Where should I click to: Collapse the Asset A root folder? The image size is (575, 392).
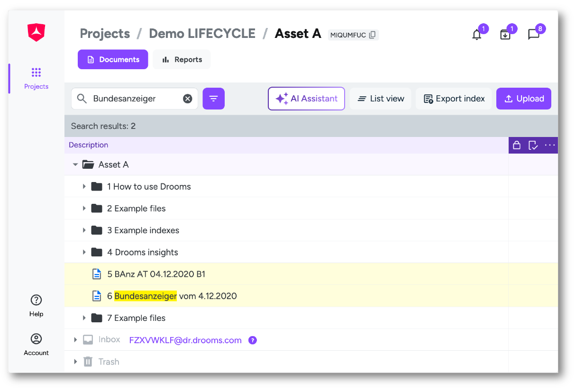coord(75,164)
